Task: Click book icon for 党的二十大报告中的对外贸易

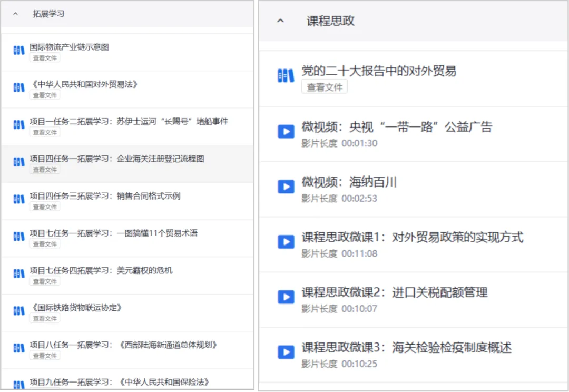Action: [x=286, y=76]
